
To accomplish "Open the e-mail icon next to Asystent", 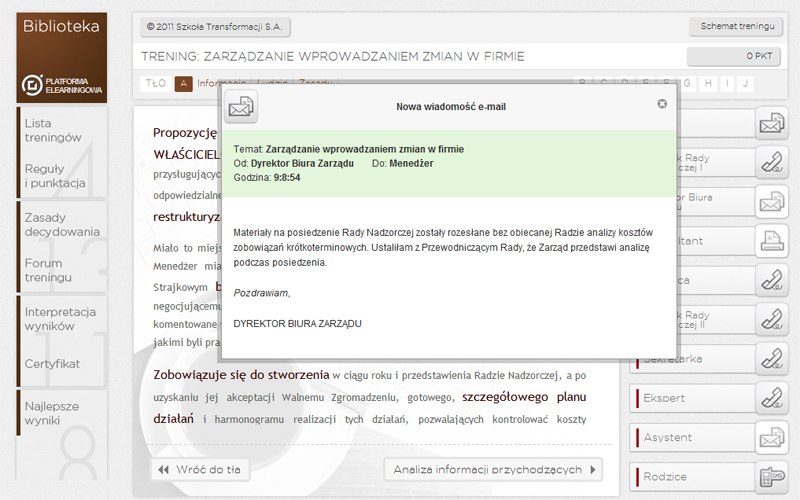I will (771, 437).
